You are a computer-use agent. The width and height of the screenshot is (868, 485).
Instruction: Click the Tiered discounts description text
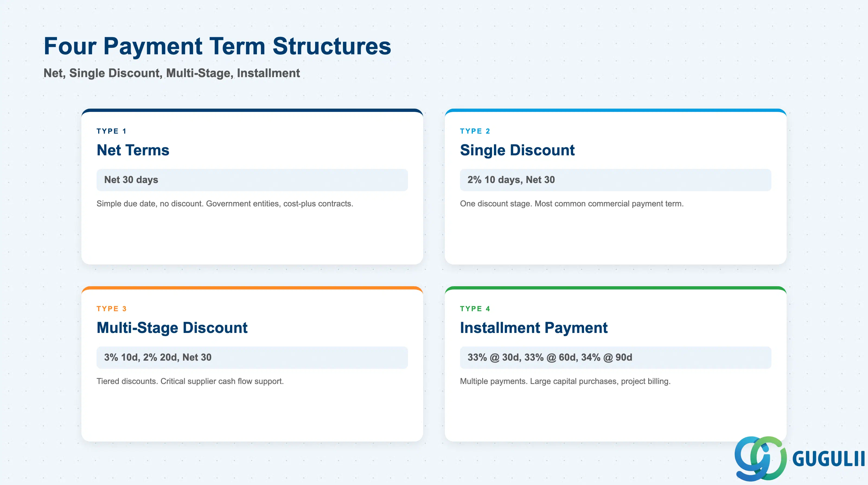pos(190,381)
